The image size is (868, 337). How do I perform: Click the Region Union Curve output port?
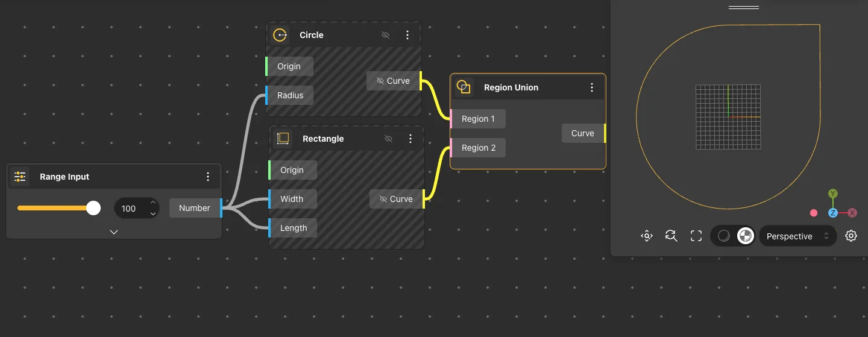pyautogui.click(x=604, y=133)
